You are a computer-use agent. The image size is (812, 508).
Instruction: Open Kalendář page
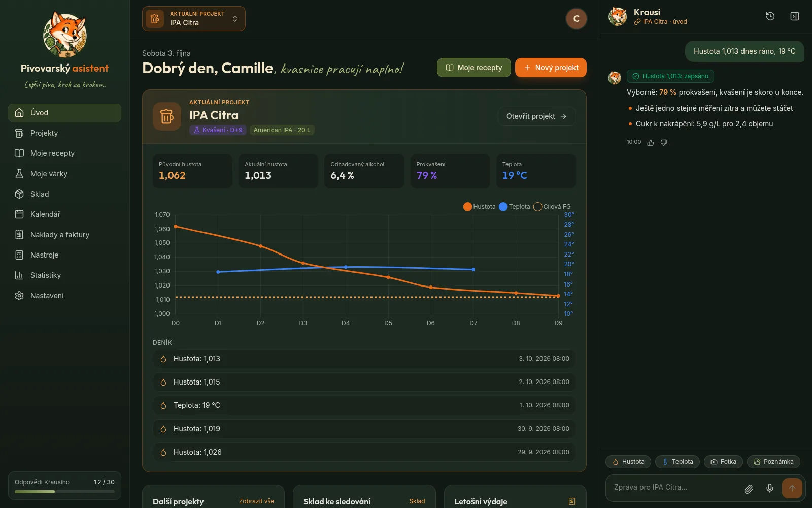click(64, 214)
